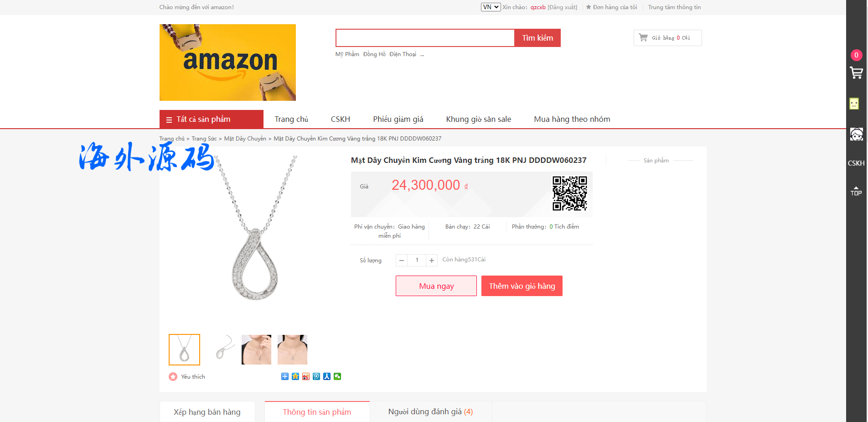Open the VN language dropdown
Image resolution: width=868 pixels, height=422 pixels.
491,7
